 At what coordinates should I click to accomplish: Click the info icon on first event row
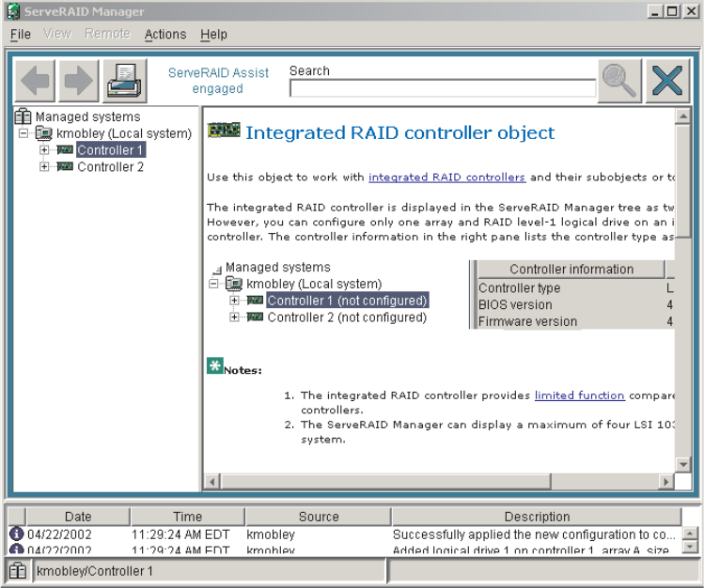click(15, 534)
